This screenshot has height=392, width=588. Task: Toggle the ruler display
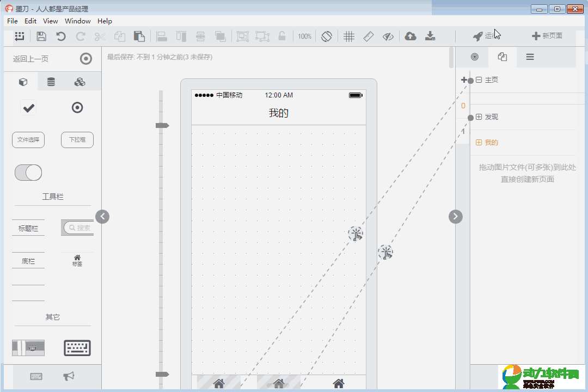369,36
